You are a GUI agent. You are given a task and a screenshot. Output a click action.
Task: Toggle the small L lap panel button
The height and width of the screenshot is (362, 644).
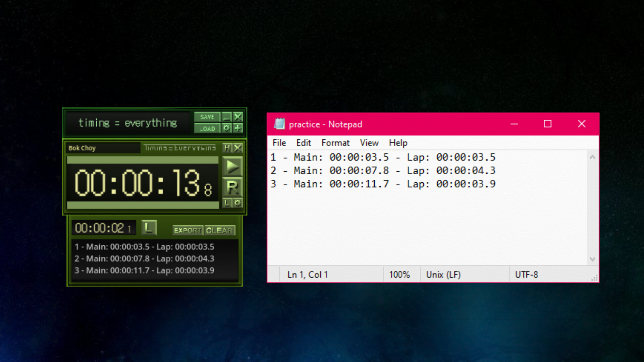227,203
